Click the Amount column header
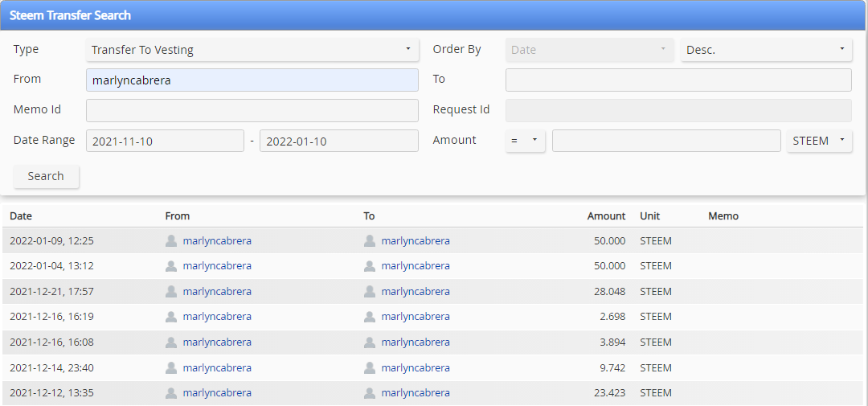The image size is (868, 406). click(606, 216)
